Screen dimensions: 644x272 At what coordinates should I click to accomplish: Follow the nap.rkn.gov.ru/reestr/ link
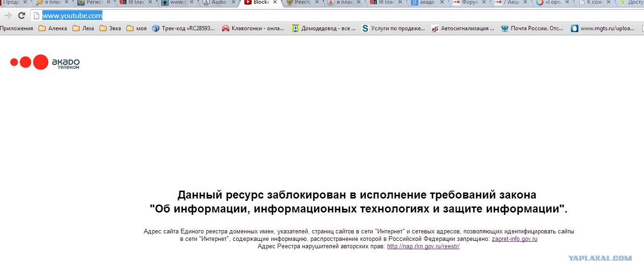click(423, 246)
